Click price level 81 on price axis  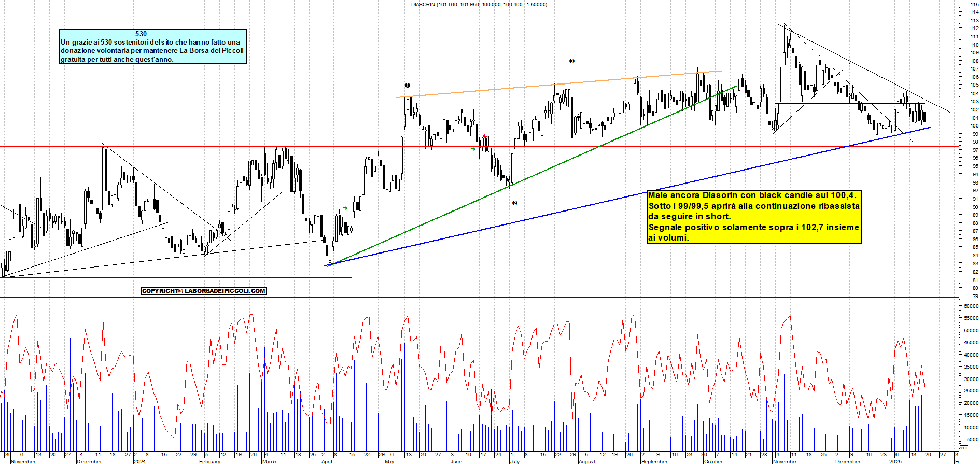coord(975,280)
